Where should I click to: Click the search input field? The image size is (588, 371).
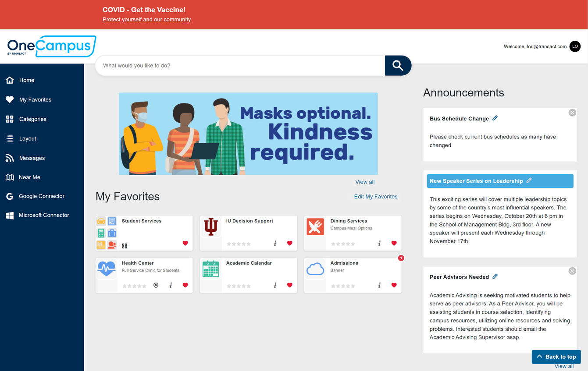coord(240,65)
